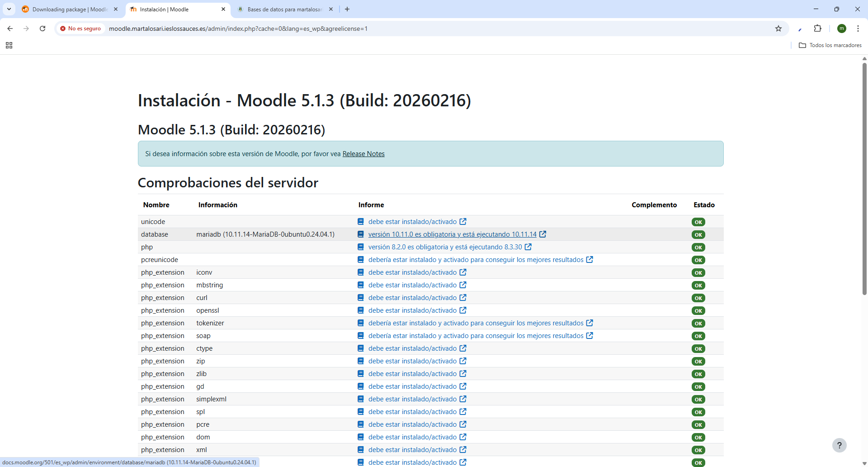The image size is (868, 467).
Task: Click the external-link icon in spl row
Action: (463, 412)
